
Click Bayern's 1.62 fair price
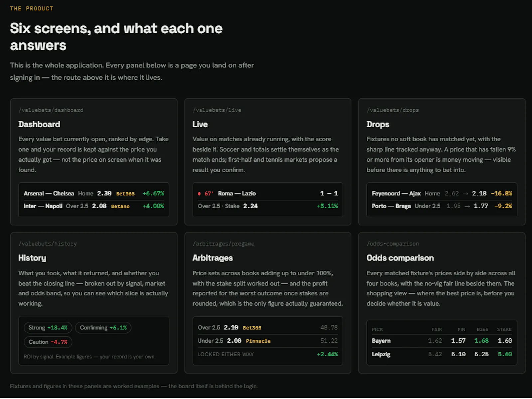point(435,341)
